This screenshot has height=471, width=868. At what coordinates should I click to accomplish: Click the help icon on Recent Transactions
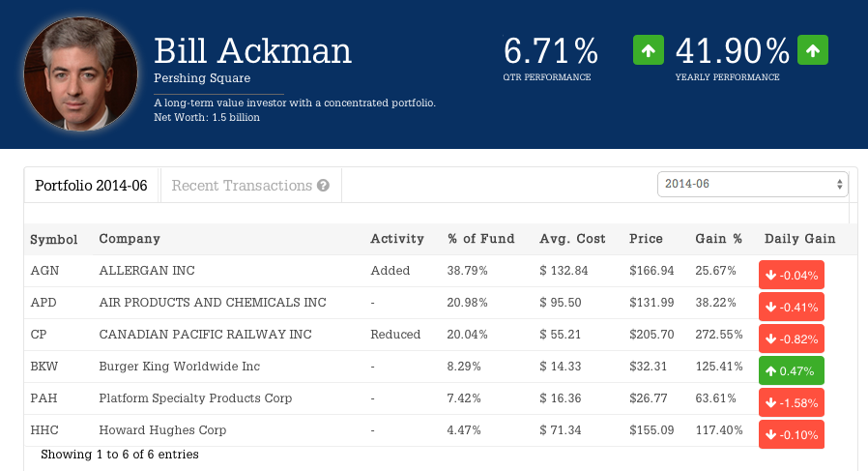(323, 186)
